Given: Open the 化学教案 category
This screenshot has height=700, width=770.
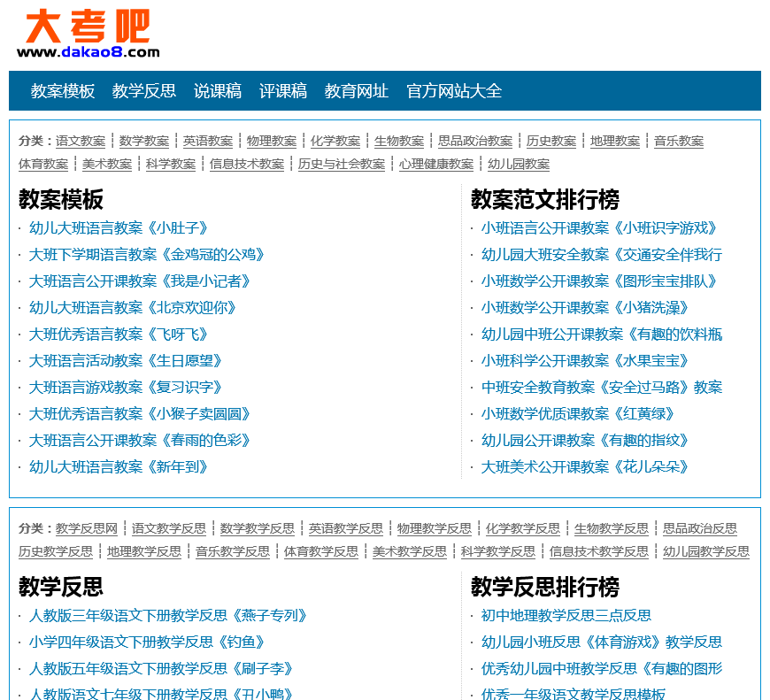Looking at the screenshot, I should click(335, 141).
